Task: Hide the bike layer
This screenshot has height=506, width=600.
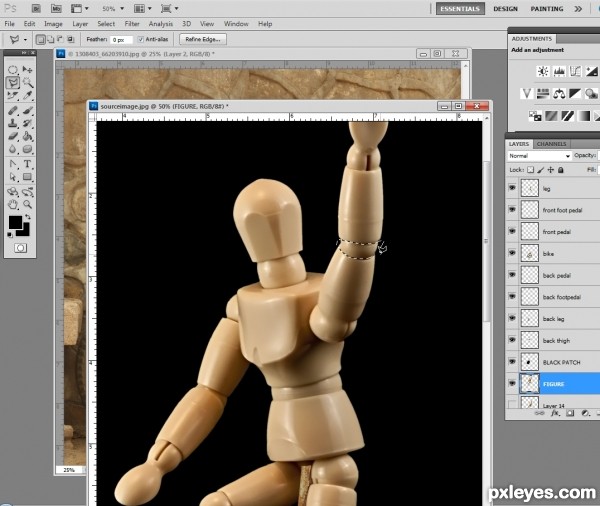Action: [x=512, y=253]
